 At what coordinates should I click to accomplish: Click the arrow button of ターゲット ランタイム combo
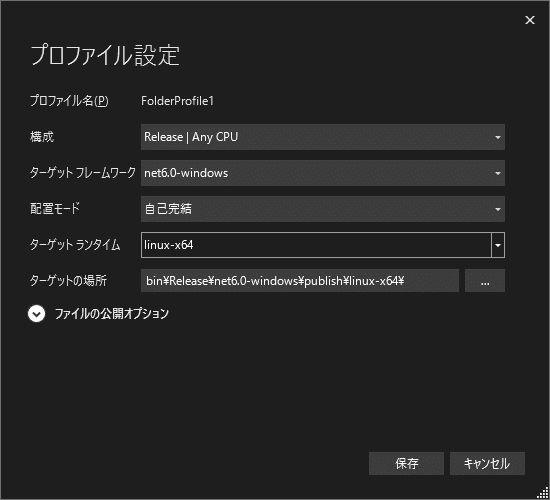point(498,245)
